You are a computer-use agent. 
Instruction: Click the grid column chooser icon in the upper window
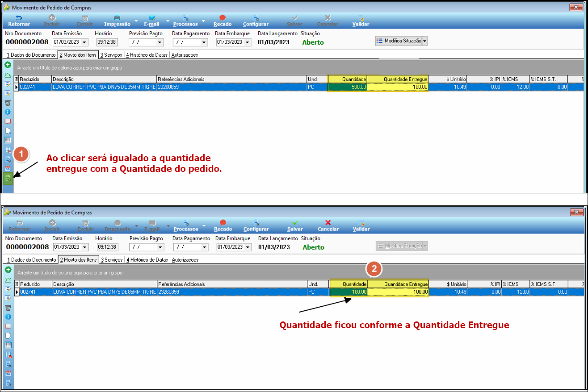[17, 79]
